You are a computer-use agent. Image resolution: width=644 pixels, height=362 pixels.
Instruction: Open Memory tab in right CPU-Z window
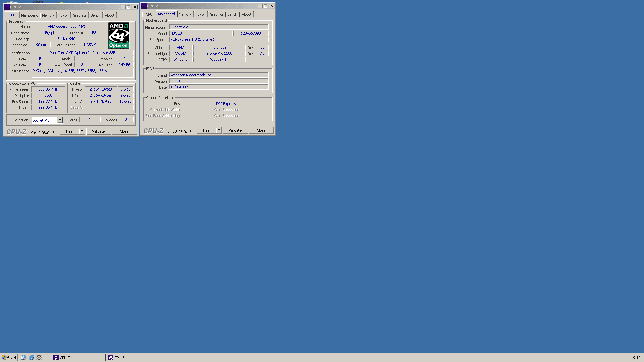[185, 14]
